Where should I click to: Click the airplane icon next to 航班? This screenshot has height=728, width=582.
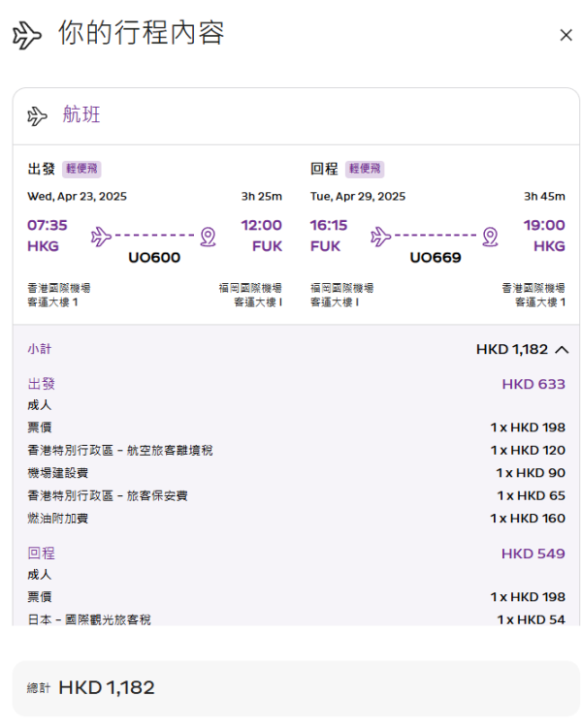[37, 116]
